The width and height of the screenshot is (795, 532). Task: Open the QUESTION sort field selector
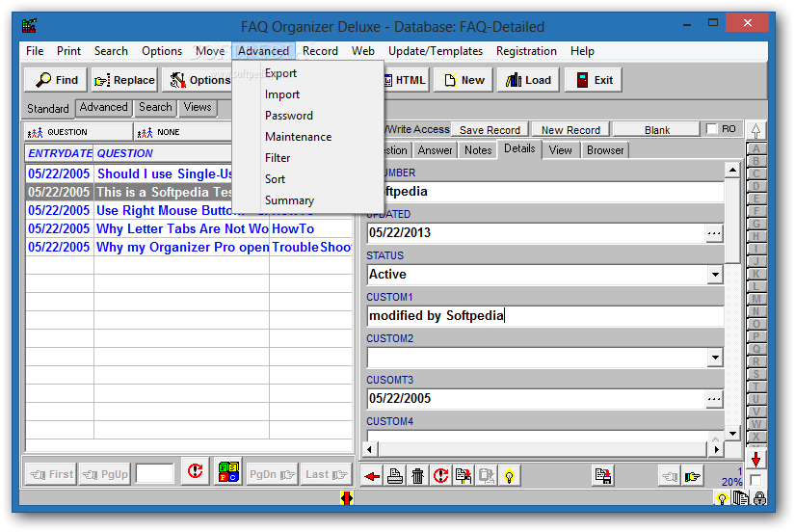click(79, 132)
